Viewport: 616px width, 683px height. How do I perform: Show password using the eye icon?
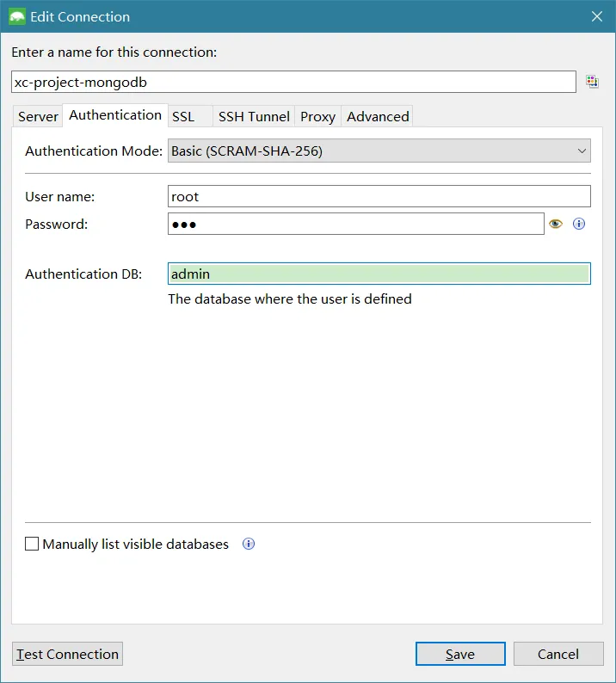pos(555,224)
